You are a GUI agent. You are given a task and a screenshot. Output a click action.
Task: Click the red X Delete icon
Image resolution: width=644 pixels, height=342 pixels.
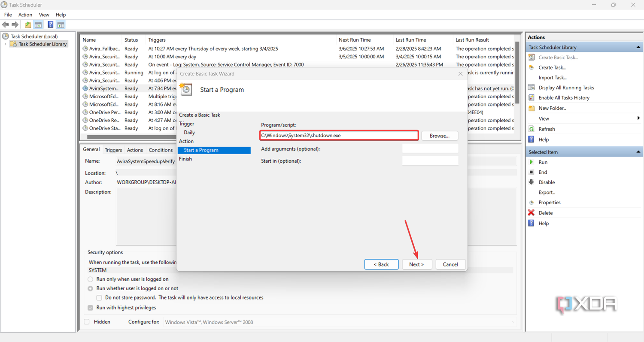pyautogui.click(x=532, y=213)
